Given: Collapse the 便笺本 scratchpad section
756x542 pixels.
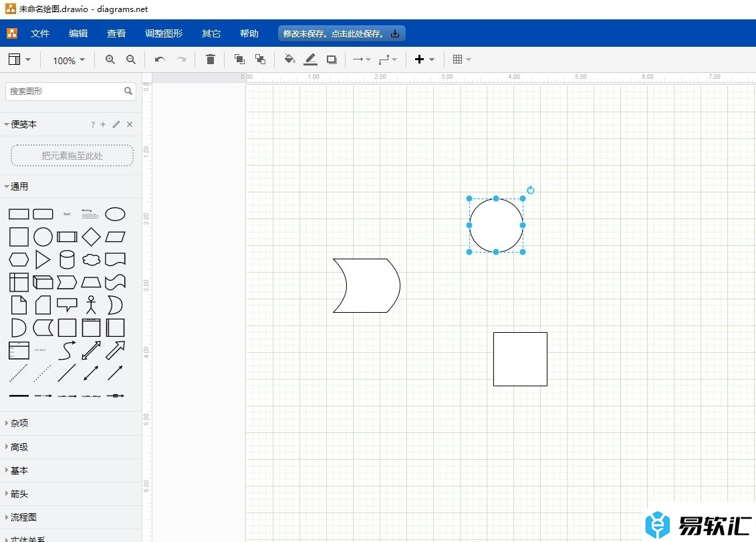Looking at the screenshot, I should pyautogui.click(x=20, y=124).
